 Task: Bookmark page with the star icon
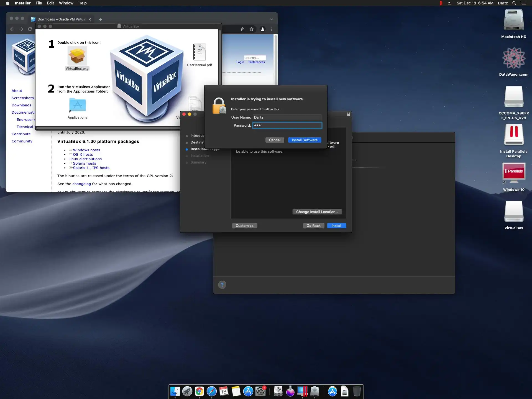coord(252,29)
